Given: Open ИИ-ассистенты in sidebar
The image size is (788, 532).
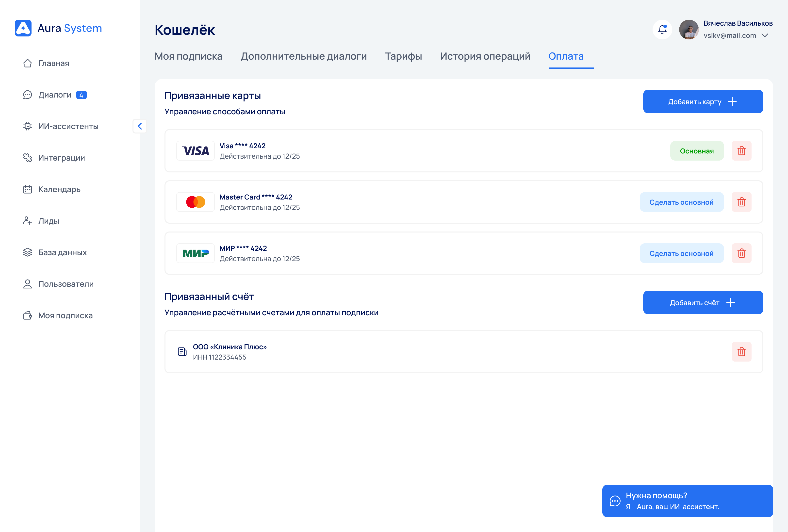Looking at the screenshot, I should [68, 126].
